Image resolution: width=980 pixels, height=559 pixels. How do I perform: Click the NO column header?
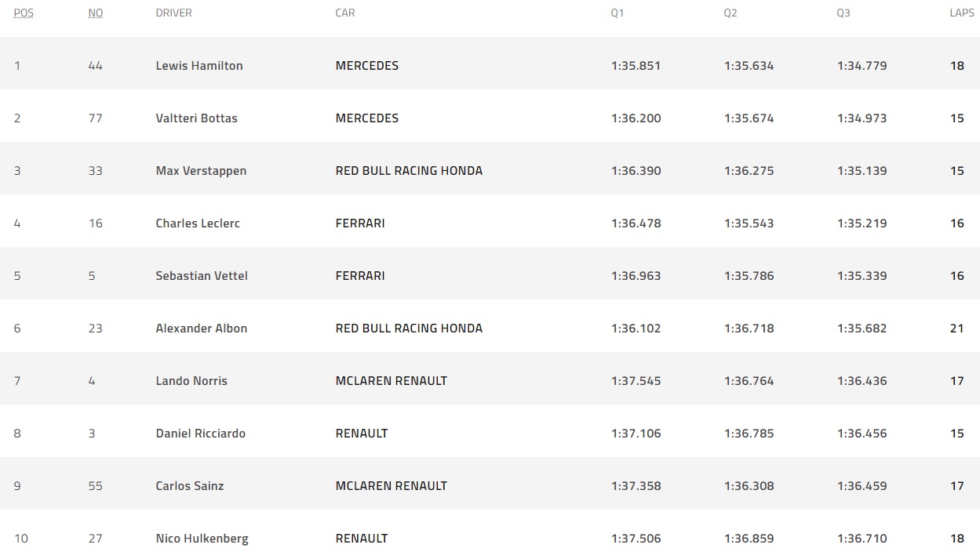[96, 13]
